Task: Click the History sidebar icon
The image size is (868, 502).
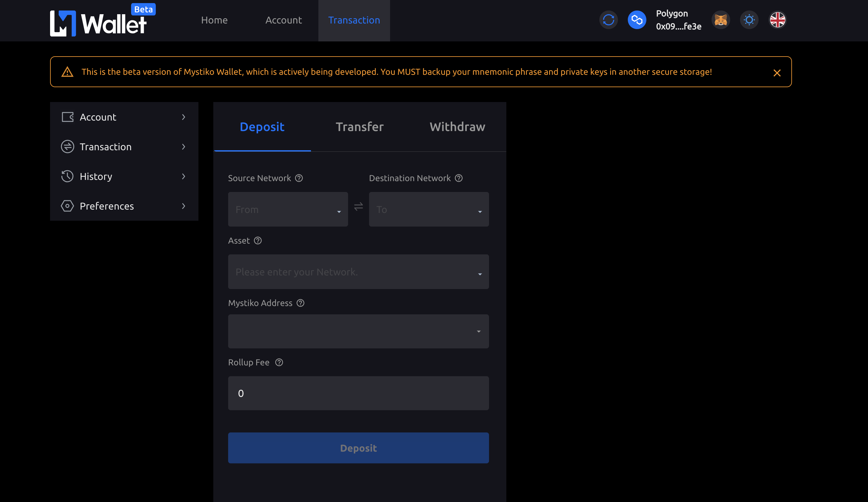Action: (x=67, y=176)
